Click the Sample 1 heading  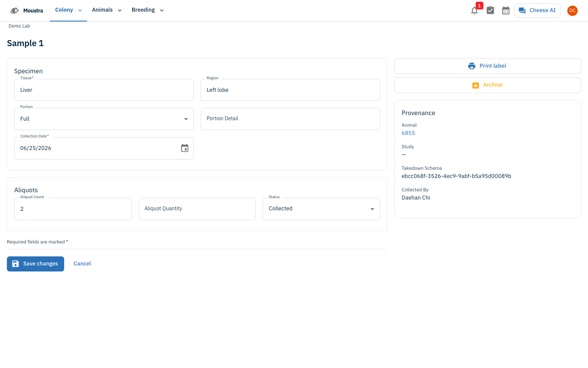[25, 43]
